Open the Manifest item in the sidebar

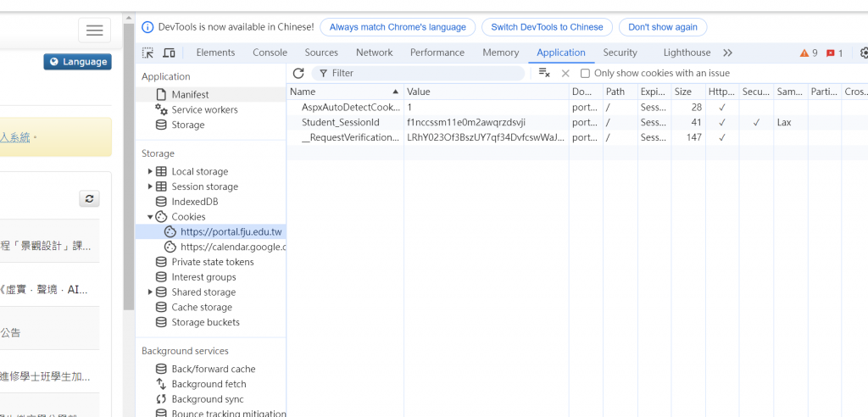pyautogui.click(x=210, y=95)
